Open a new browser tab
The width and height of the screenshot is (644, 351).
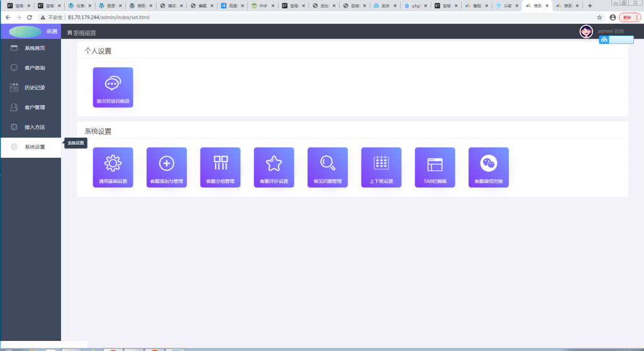coord(589,6)
